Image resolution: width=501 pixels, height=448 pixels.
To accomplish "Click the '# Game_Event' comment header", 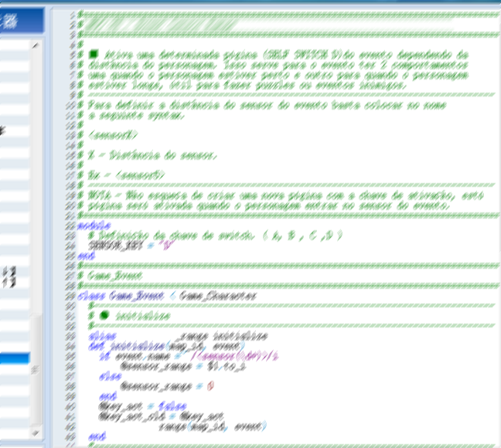I will click(x=110, y=276).
